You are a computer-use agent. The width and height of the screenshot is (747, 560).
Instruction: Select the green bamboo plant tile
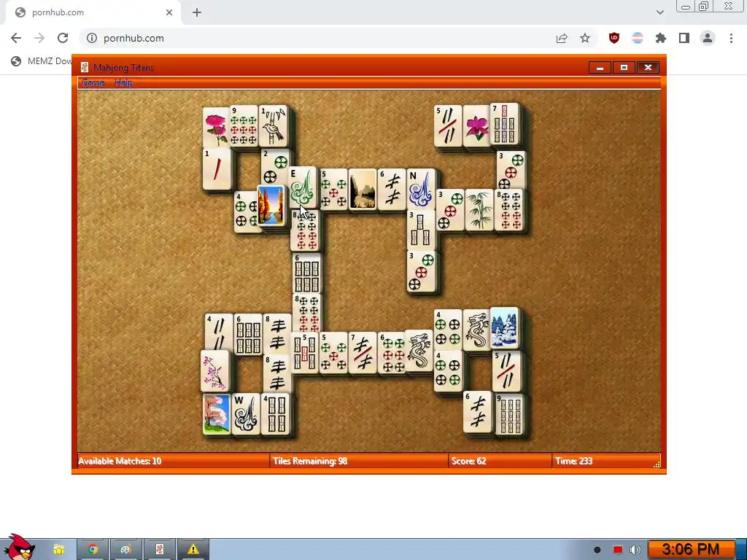point(479,210)
